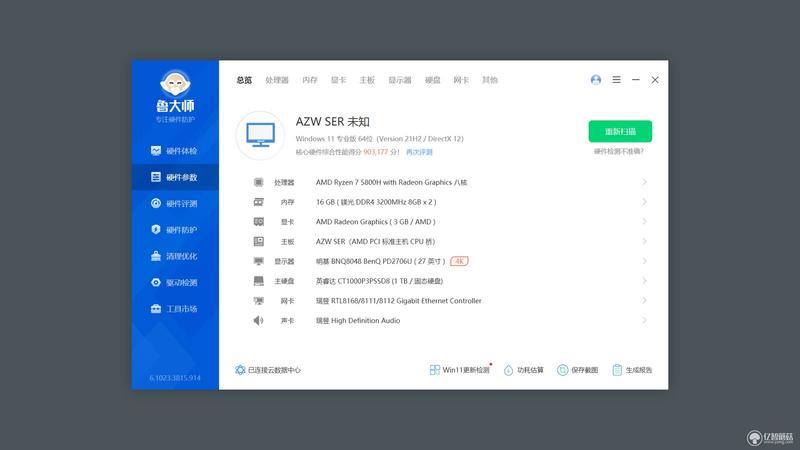Expand the 显卡 row chevron
Viewport: 800px width, 450px height.
[x=644, y=222]
